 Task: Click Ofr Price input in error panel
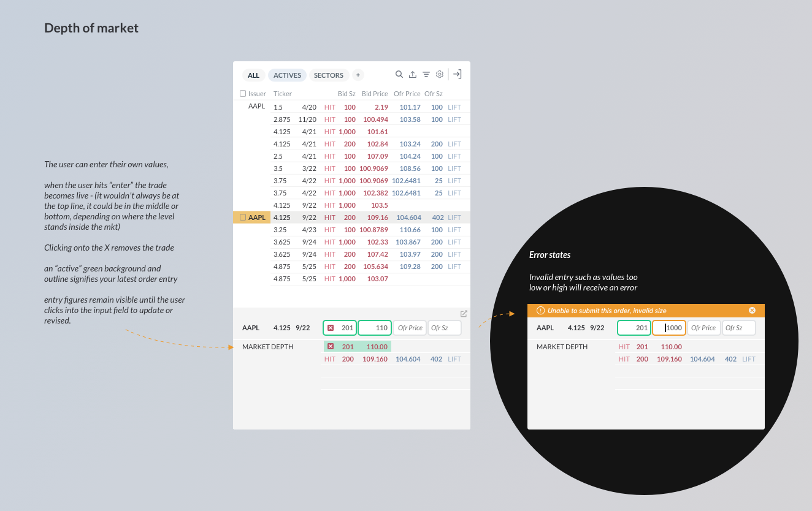[x=704, y=328]
